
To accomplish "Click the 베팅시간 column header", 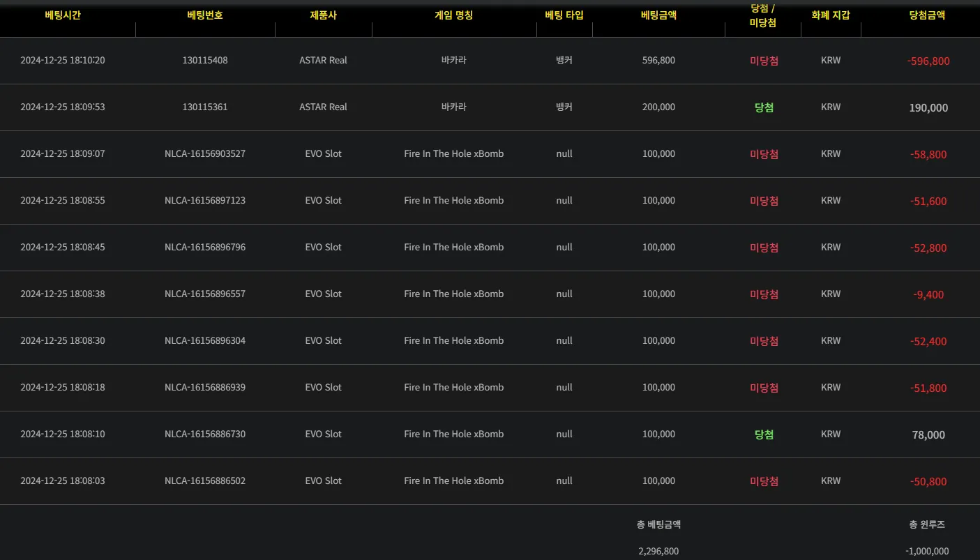I will [x=63, y=15].
